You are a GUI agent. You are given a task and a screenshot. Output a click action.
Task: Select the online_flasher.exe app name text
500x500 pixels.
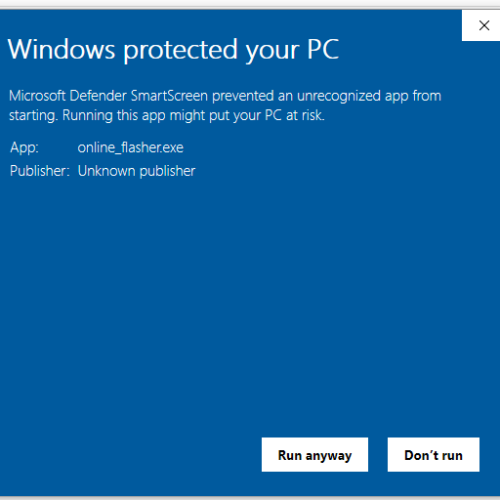(x=130, y=147)
